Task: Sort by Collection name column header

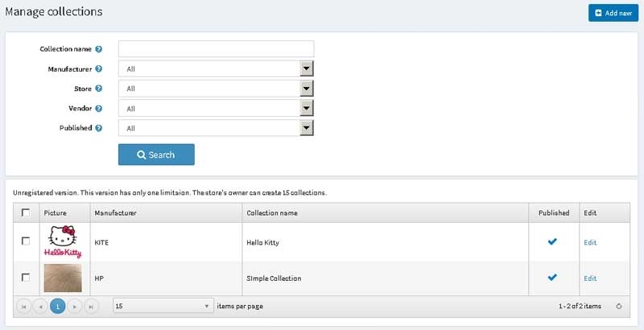Action: click(272, 213)
